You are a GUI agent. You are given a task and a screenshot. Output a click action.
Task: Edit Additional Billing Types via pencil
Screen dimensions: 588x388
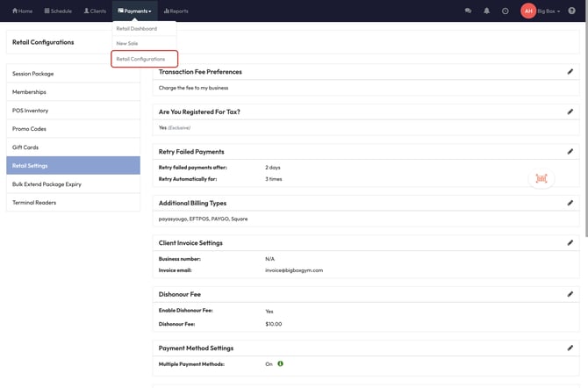[570, 203]
